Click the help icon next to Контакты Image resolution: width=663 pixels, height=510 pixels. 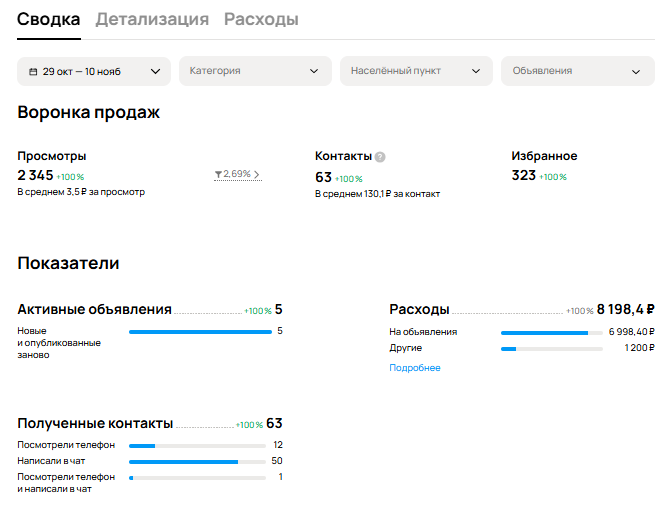coord(380,157)
